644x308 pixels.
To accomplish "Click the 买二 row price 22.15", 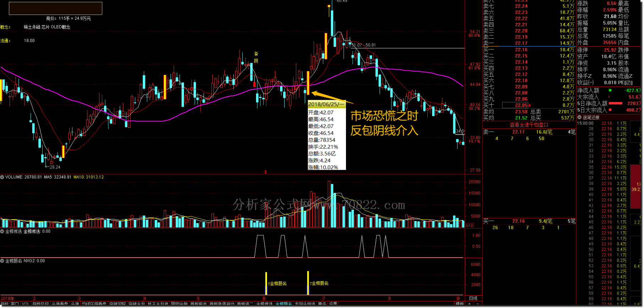I will click(x=521, y=56).
